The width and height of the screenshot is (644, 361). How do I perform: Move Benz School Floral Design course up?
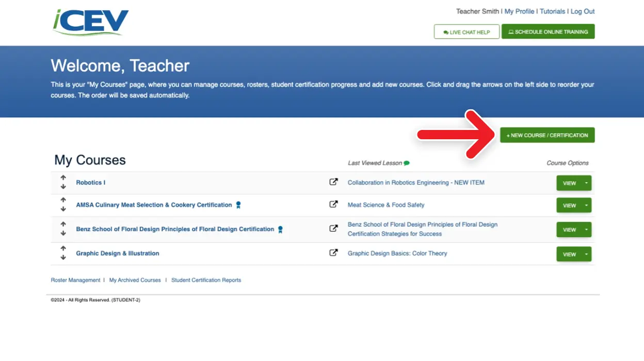coord(63,224)
